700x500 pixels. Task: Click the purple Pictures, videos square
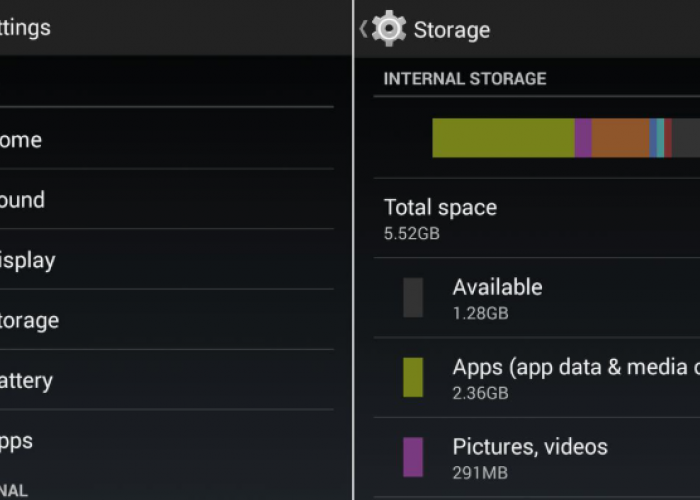(413, 457)
